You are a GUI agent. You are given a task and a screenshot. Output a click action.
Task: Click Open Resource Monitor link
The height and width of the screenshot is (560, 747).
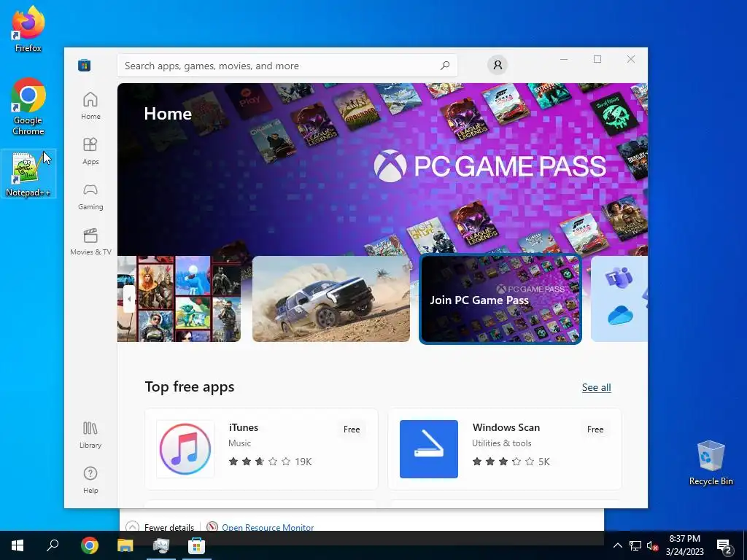pos(268,526)
